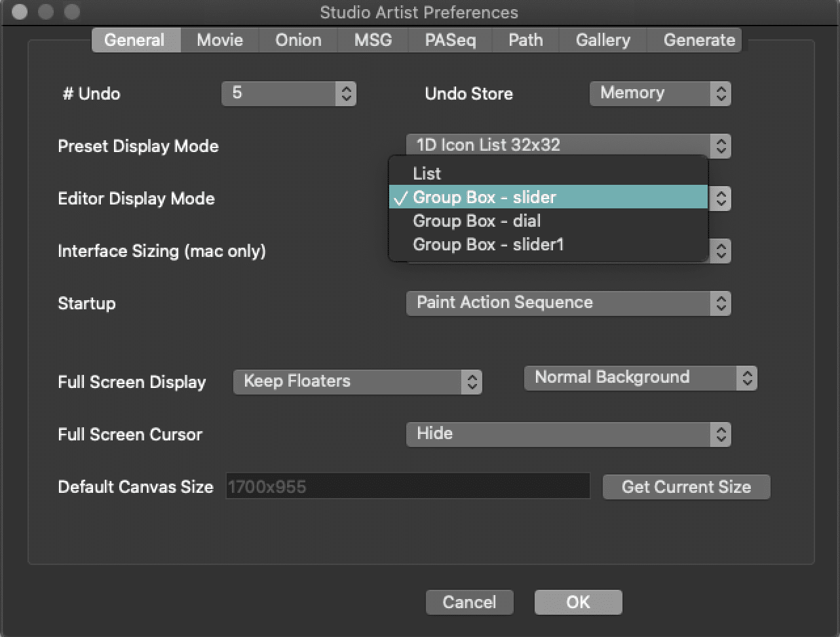Open the PASeq tab
Screen dimensions: 840x637
click(x=450, y=40)
